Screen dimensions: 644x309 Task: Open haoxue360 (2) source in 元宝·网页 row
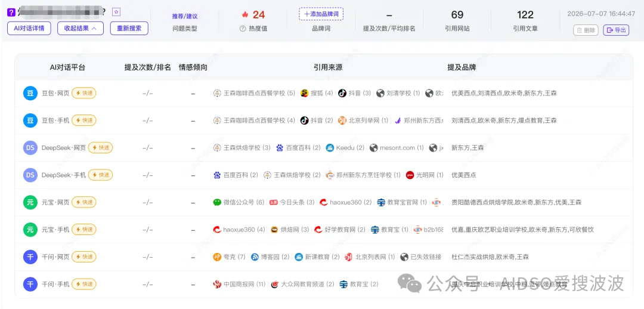[x=346, y=202]
